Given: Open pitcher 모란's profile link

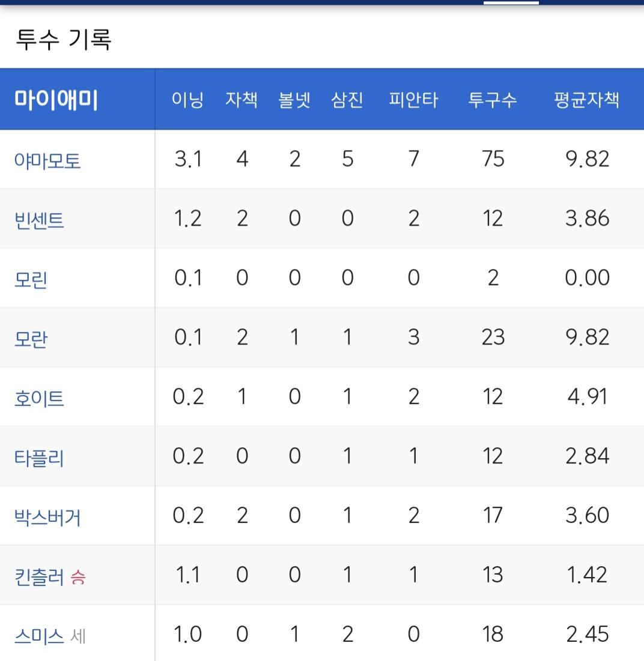Looking at the screenshot, I should point(31,339).
